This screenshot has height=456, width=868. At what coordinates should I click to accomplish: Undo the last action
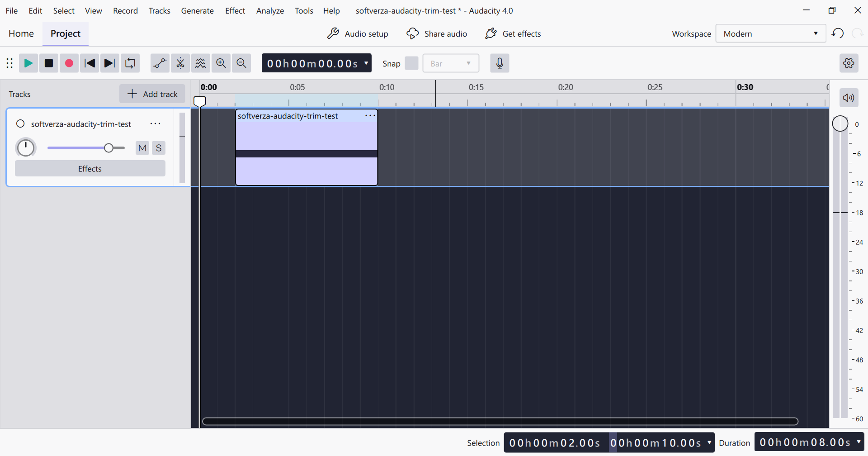[x=838, y=33]
